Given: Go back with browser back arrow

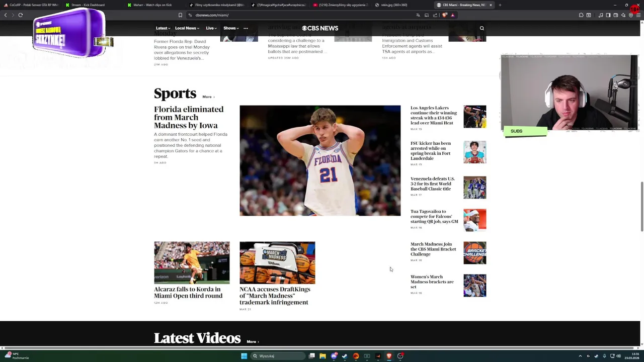Looking at the screenshot, I should point(6,15).
